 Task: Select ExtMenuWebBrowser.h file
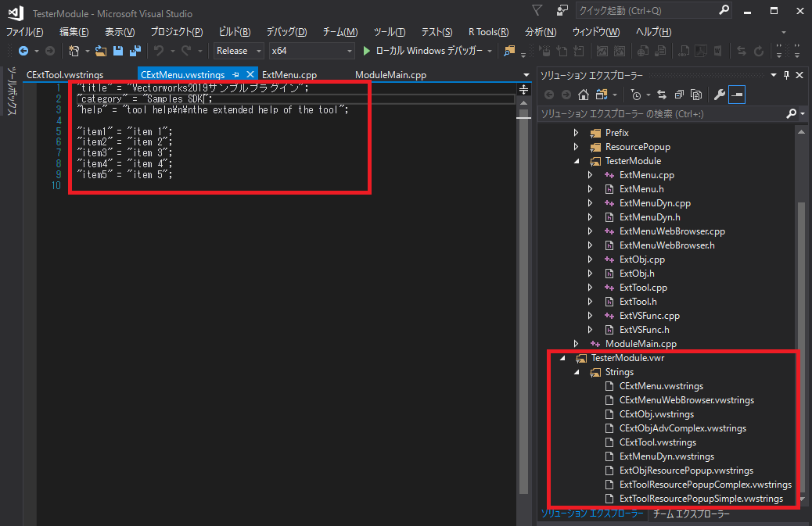click(667, 245)
